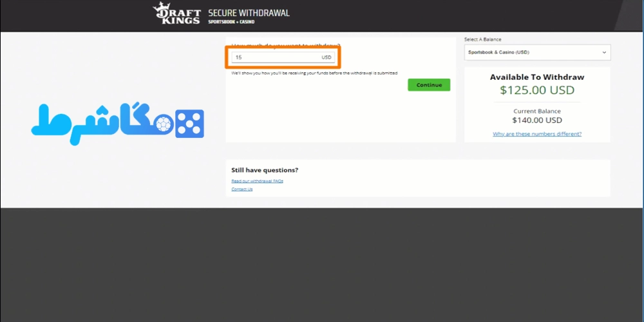
Task: Open the Select A Balance dropdown
Action: tap(537, 53)
